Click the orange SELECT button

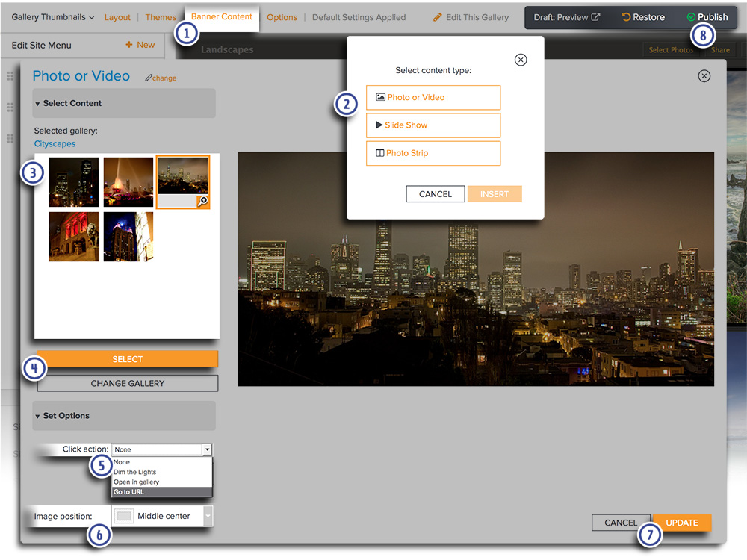click(x=128, y=359)
